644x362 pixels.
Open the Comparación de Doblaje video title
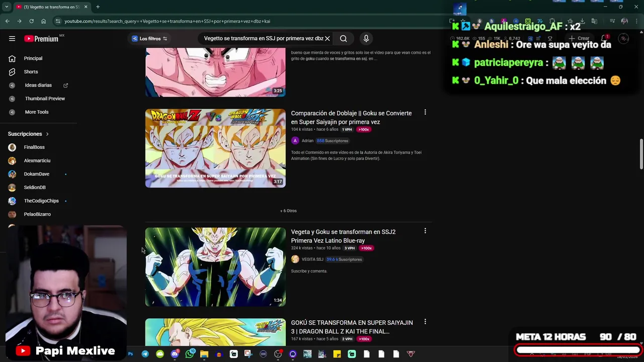click(x=351, y=118)
